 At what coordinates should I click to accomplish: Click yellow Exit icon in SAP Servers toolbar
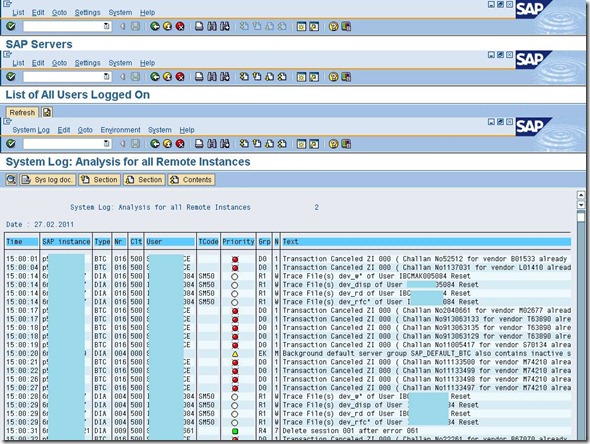pos(167,26)
